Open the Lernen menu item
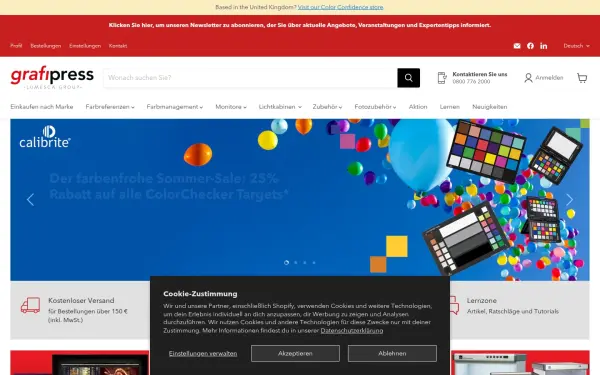The image size is (600, 375). pyautogui.click(x=450, y=107)
